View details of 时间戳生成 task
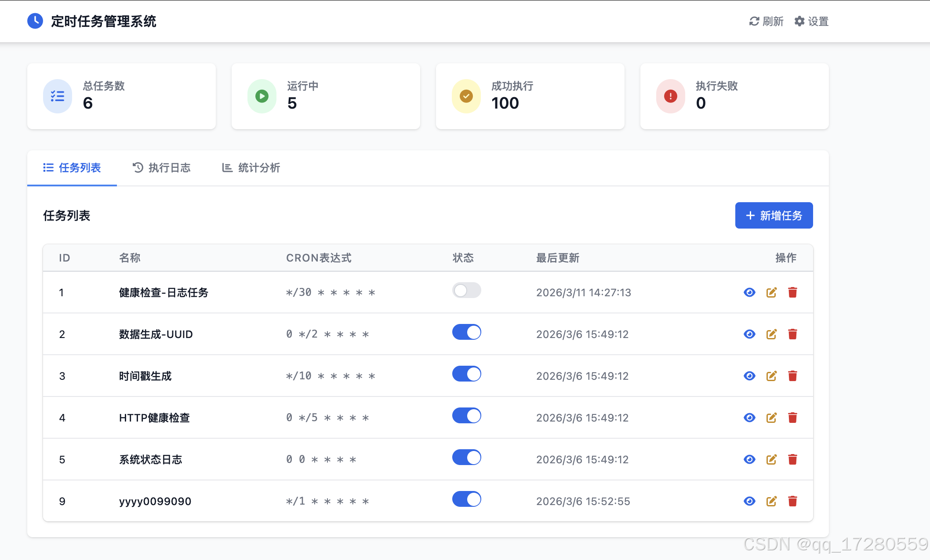The height and width of the screenshot is (560, 930). pyautogui.click(x=749, y=376)
